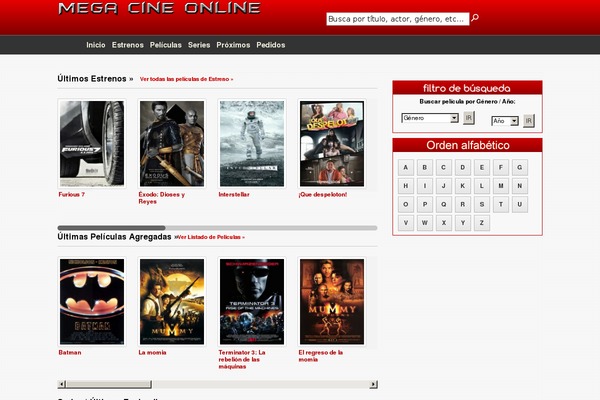Screen dimensions: 600x400
Task: Go to the Estrenos section
Action: (x=128, y=45)
